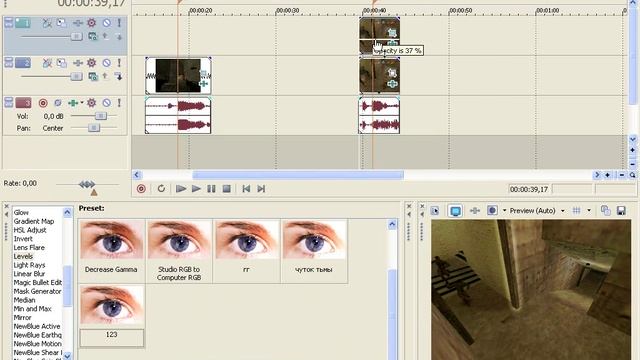Solo video track 1
640x360 pixels.
point(119,23)
